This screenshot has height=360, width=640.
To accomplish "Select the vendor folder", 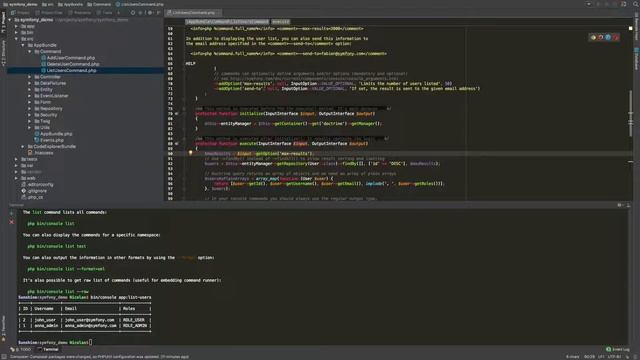I will click(31, 172).
